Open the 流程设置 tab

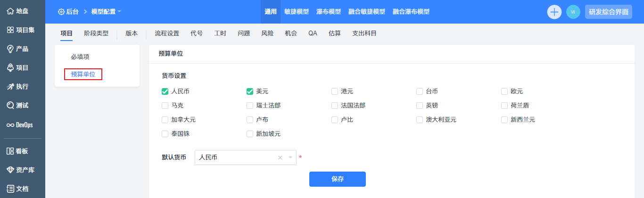point(167,33)
